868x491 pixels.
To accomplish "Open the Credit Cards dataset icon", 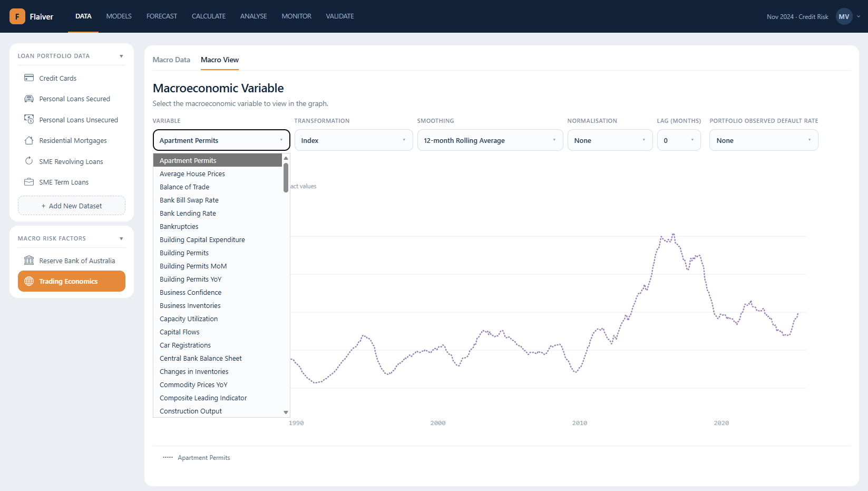I will [x=29, y=78].
